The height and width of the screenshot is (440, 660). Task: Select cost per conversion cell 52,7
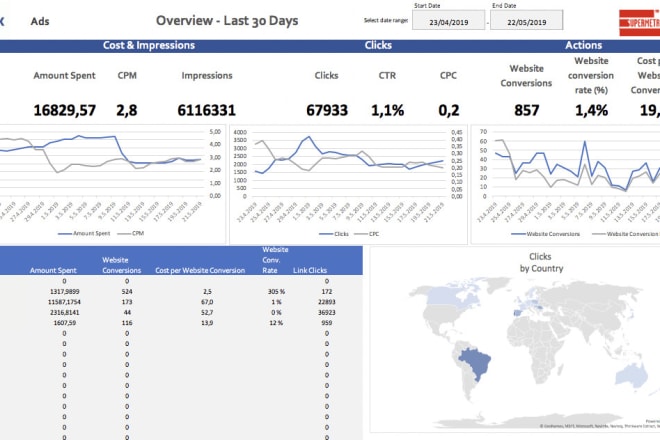(207, 312)
